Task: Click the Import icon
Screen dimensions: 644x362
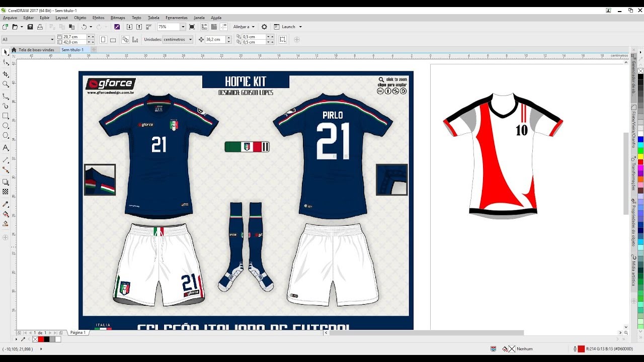Action: [x=129, y=27]
